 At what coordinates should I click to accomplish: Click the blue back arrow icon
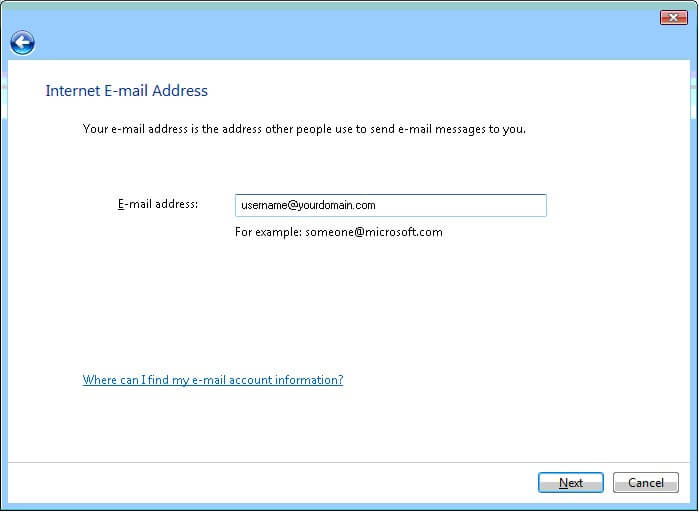(22, 43)
